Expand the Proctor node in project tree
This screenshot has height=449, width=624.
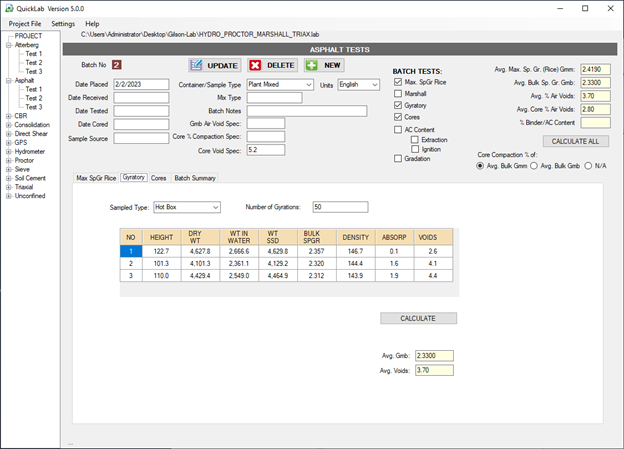(x=7, y=160)
